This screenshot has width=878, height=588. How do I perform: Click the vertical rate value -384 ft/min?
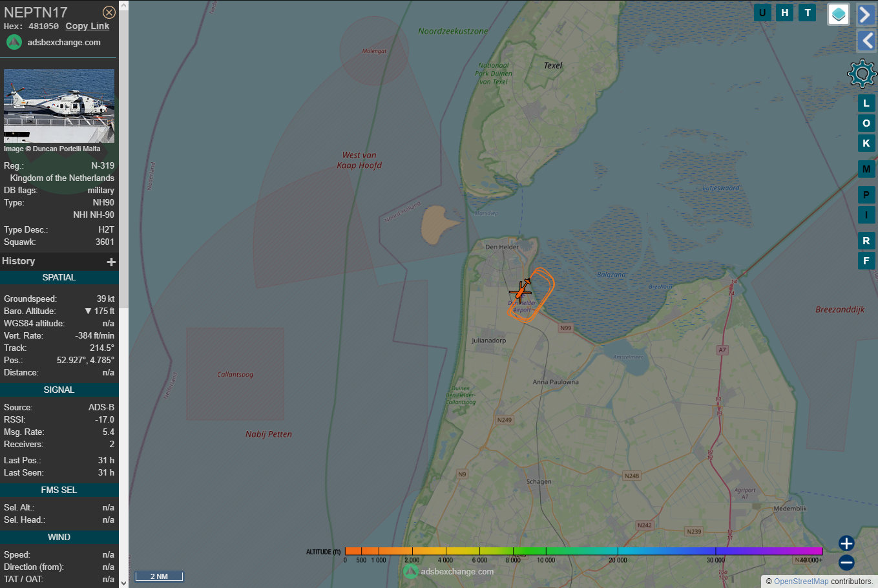pyautogui.click(x=95, y=335)
